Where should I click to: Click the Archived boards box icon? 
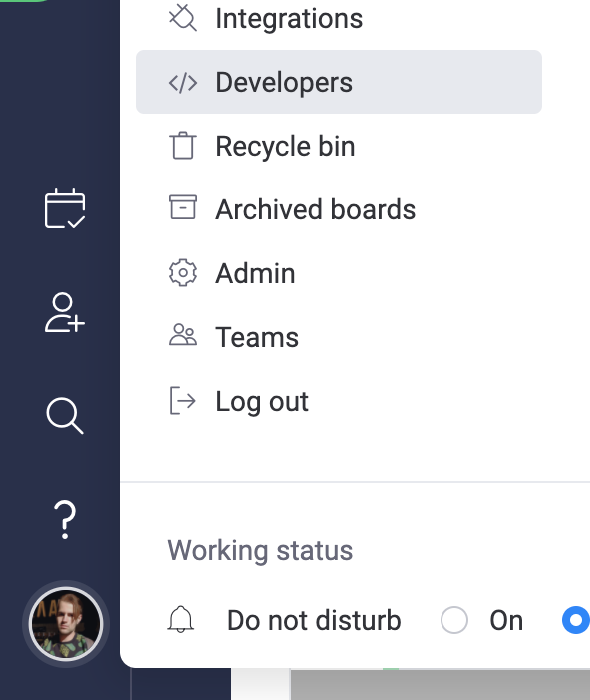[183, 207]
